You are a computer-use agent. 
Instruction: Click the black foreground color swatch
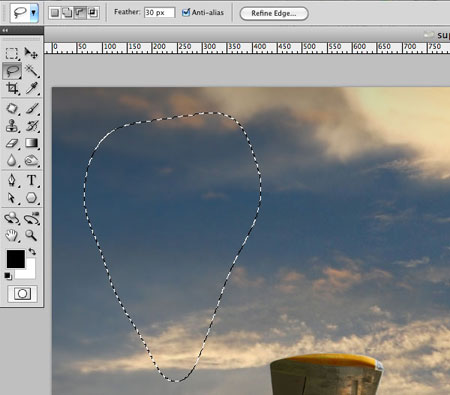click(x=16, y=259)
